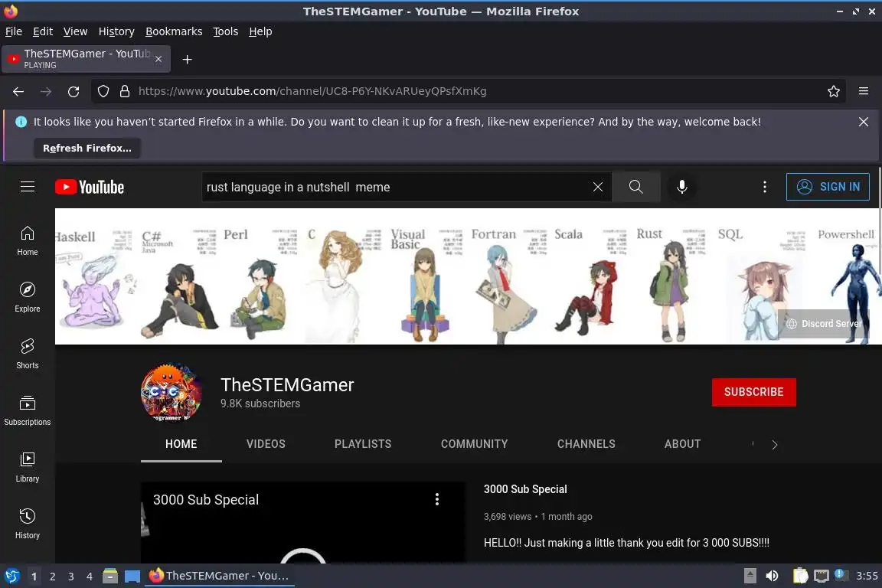Switch to workspace 2 on the taskbar
This screenshot has height=588, width=882.
(52, 577)
